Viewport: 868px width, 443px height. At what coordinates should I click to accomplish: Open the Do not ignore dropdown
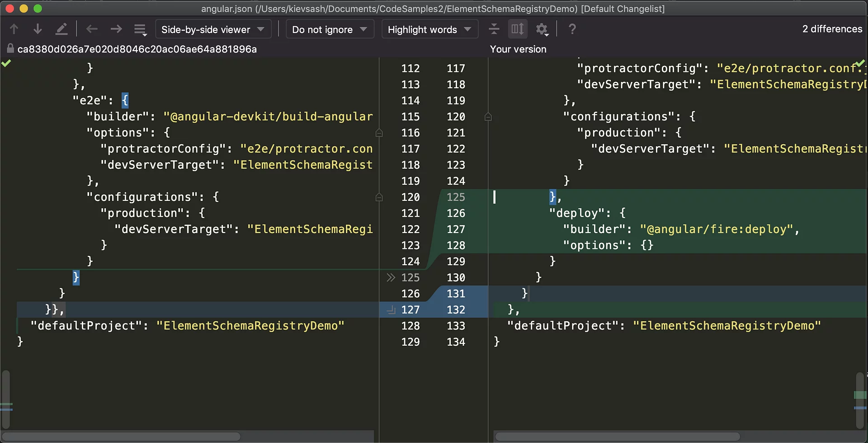click(330, 29)
